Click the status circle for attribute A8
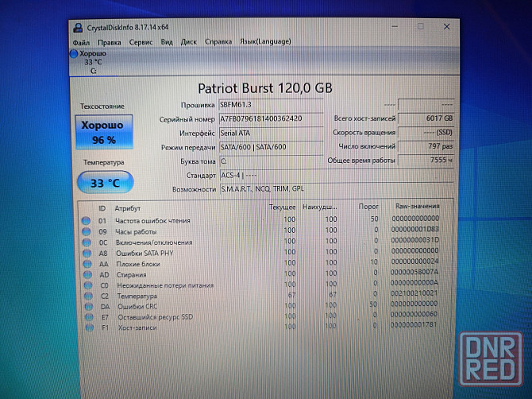Screen dimensions: 532x399 [87, 254]
